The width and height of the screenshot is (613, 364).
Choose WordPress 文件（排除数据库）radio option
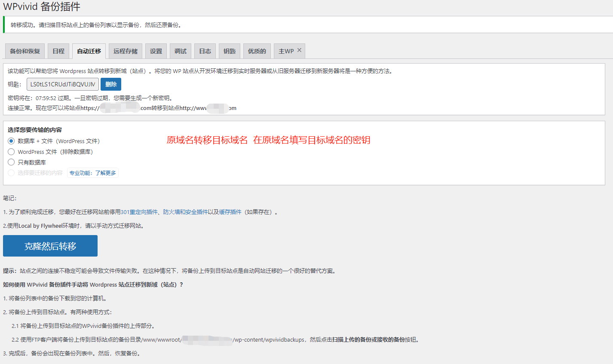[11, 152]
